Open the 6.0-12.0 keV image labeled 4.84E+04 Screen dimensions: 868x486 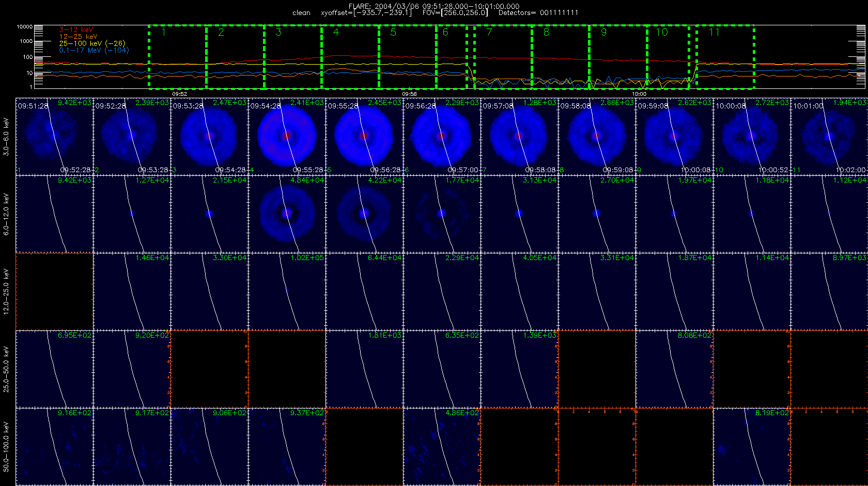coord(287,214)
